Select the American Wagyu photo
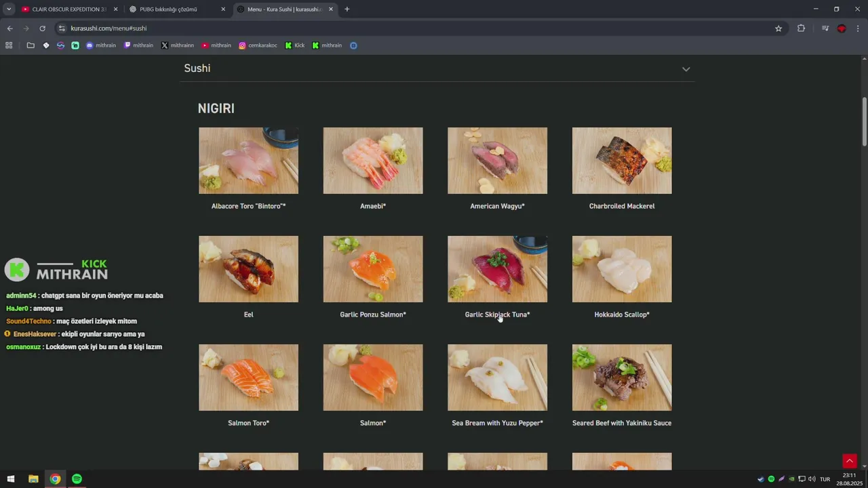 tap(497, 161)
